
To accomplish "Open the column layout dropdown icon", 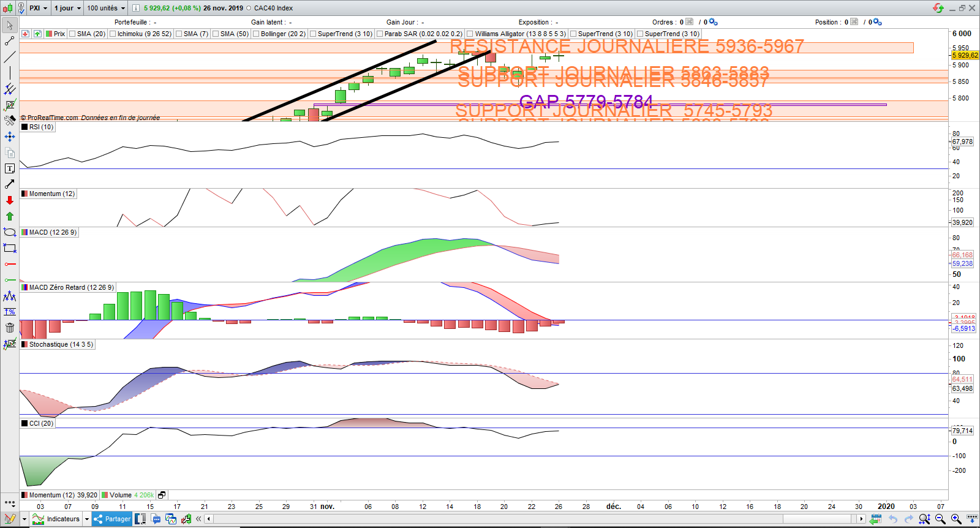I will point(141,519).
